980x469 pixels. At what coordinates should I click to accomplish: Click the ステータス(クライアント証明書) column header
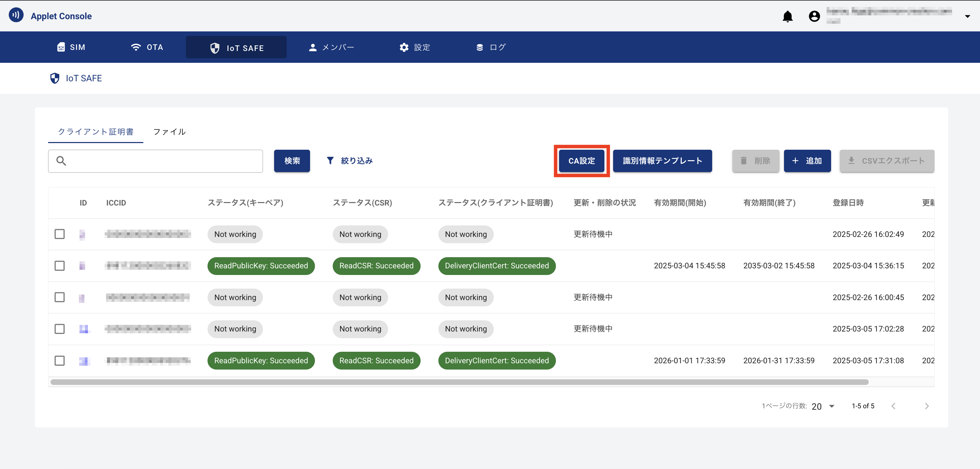(x=495, y=203)
